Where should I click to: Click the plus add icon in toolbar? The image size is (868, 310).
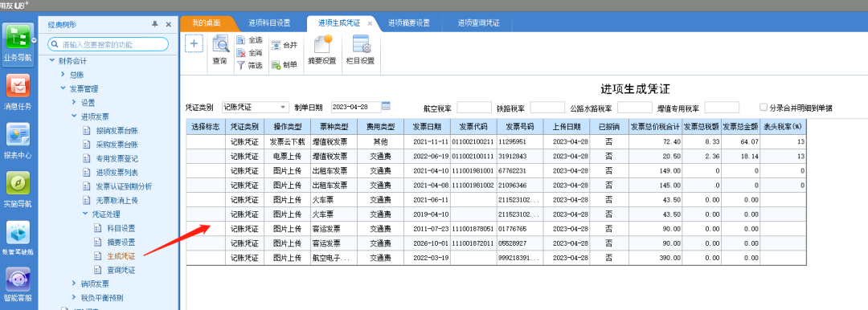(x=194, y=43)
